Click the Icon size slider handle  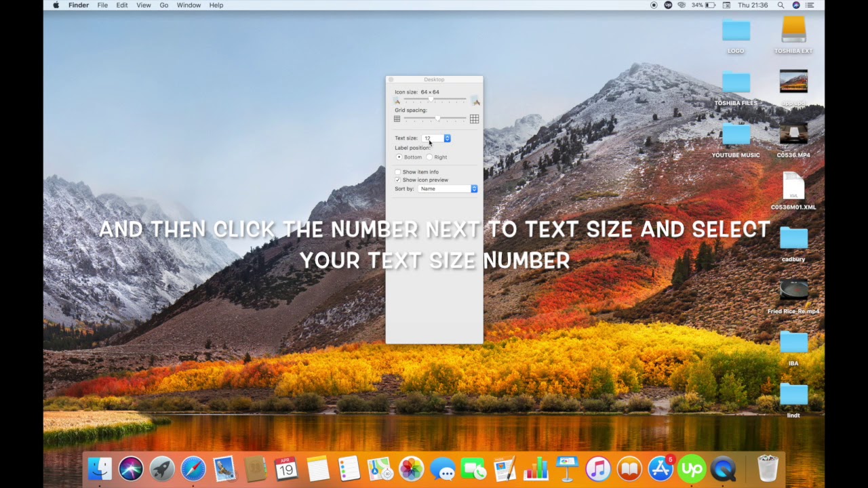click(x=431, y=100)
